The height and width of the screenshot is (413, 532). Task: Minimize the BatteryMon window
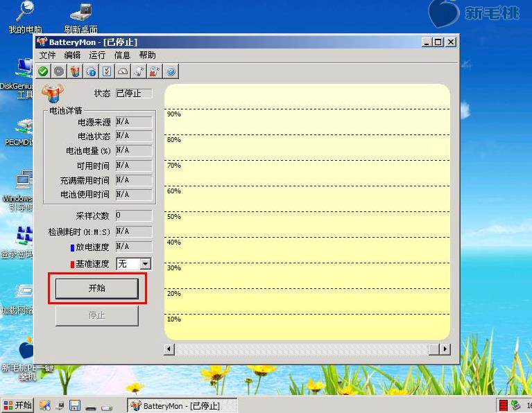(x=427, y=42)
